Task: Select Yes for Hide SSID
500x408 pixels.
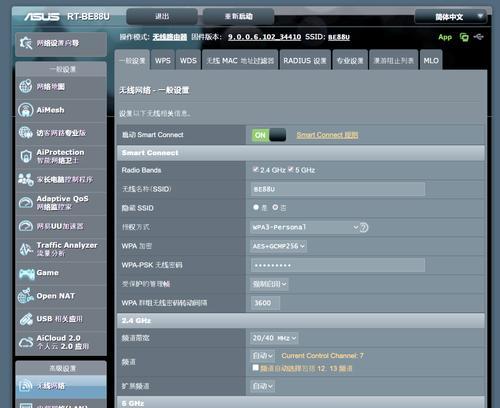Action: 256,207
